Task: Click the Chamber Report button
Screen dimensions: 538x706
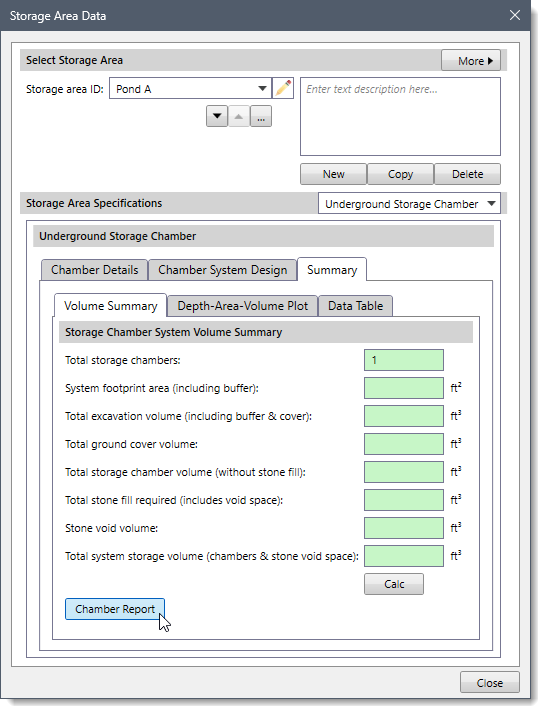Action: (x=115, y=609)
